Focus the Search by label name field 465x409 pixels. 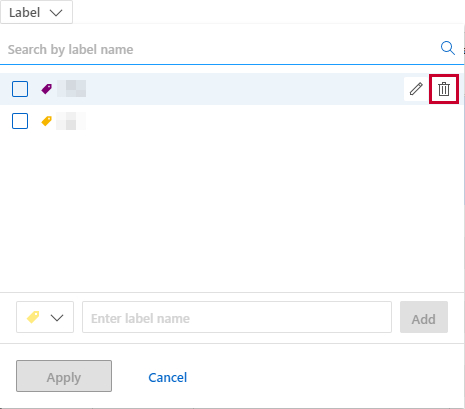coord(222,49)
